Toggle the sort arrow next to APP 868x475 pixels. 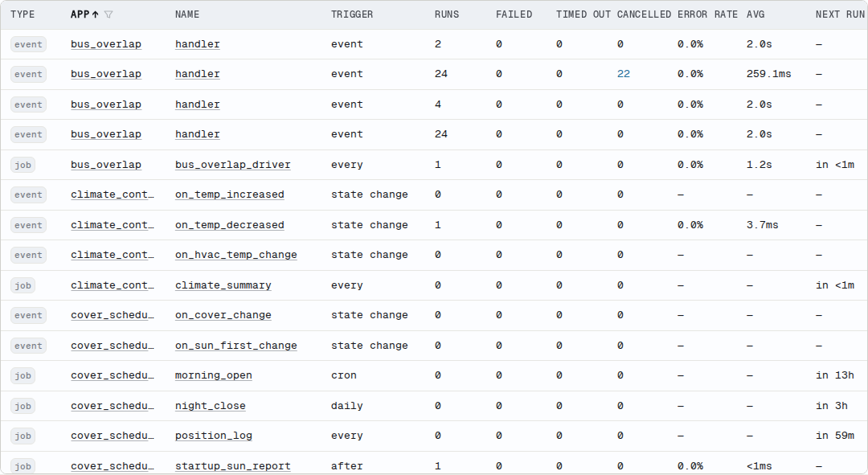[95, 14]
